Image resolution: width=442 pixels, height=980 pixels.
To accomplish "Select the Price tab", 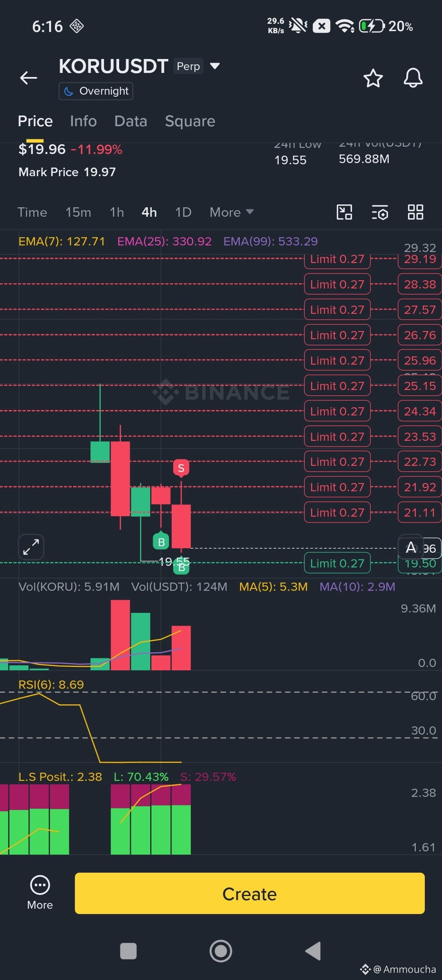I will coord(35,121).
